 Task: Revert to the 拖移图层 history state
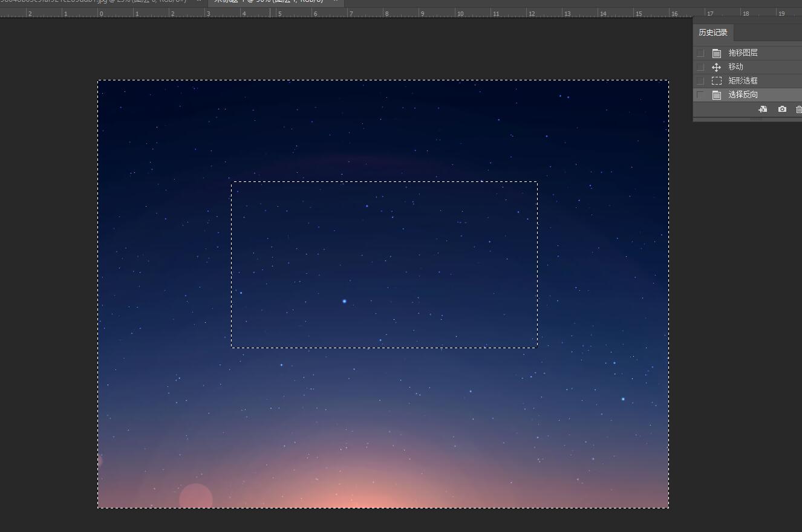pyautogui.click(x=743, y=53)
